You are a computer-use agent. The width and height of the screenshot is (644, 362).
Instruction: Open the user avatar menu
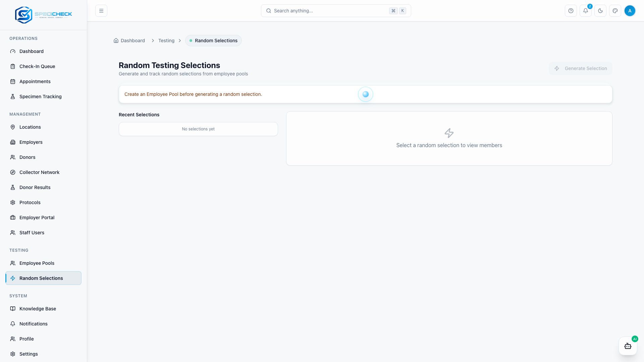630,11
